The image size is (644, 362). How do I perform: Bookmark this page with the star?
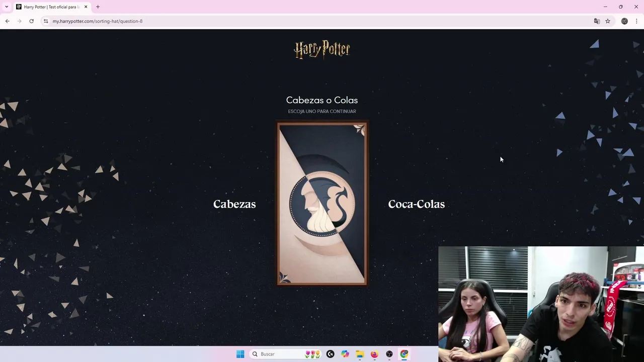point(608,21)
